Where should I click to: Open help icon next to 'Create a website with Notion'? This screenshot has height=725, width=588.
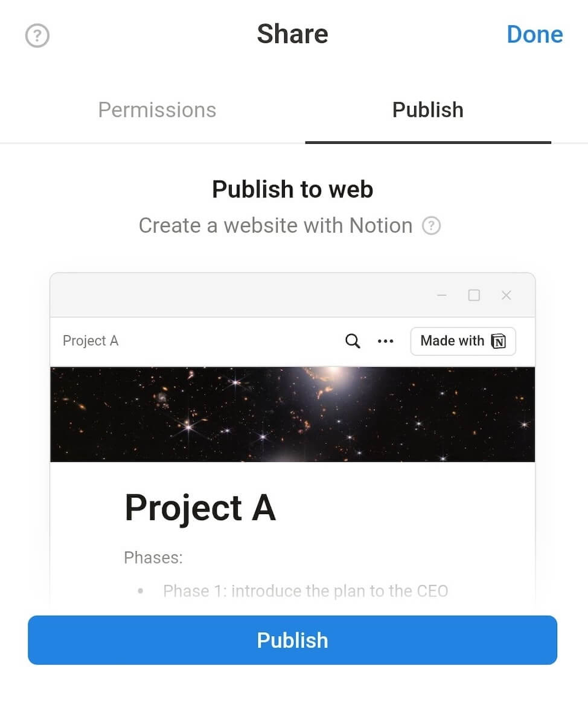(x=431, y=226)
